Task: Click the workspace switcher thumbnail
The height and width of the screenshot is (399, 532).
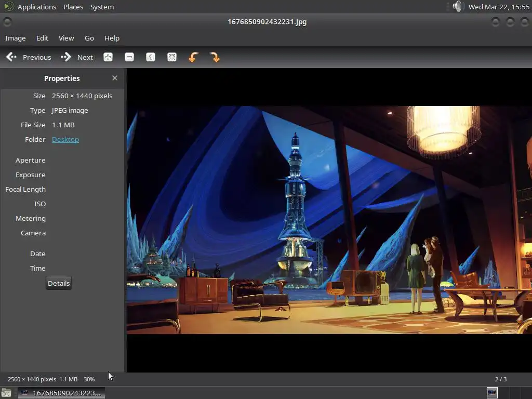Action: (x=492, y=393)
